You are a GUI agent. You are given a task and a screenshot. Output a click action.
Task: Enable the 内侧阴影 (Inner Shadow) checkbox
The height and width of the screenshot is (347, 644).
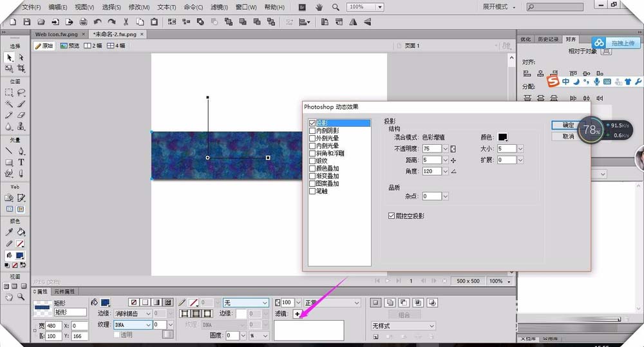coord(313,130)
